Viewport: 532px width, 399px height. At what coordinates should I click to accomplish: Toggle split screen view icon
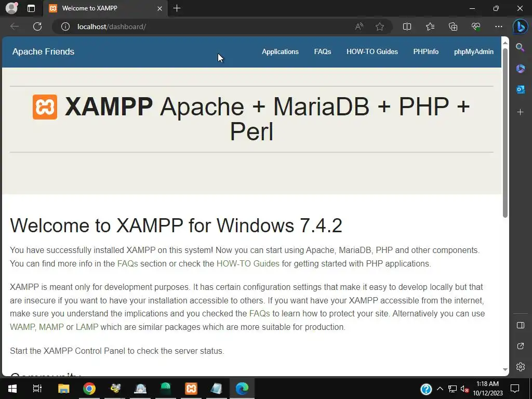(x=407, y=26)
